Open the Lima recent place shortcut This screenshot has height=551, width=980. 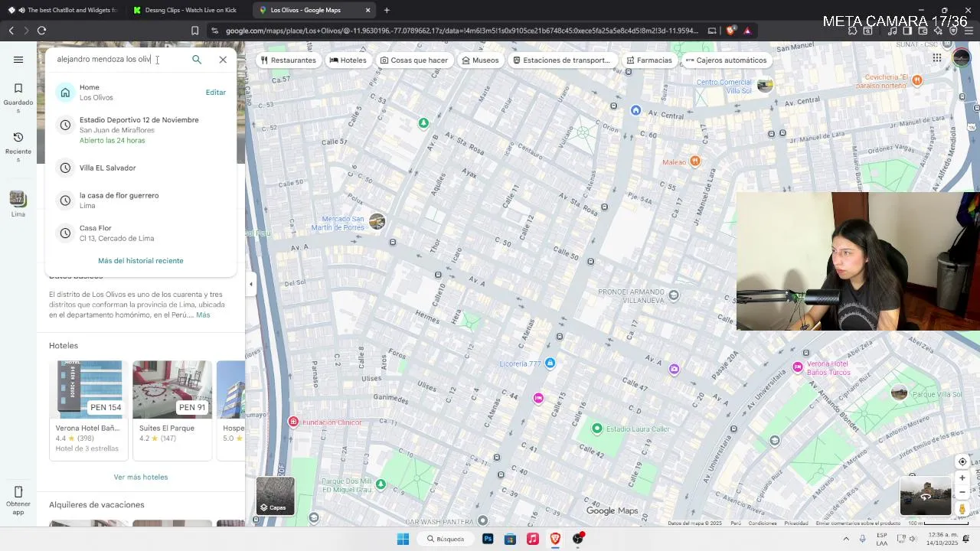coord(18,204)
